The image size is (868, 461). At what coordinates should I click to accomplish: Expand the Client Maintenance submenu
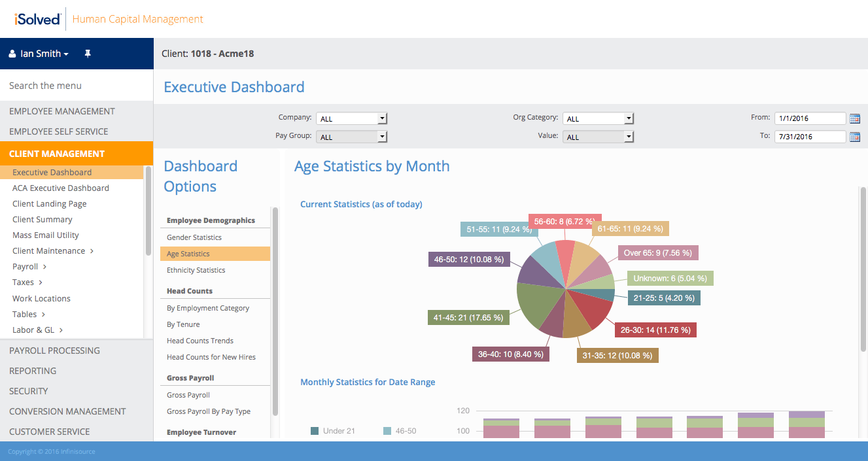[92, 251]
